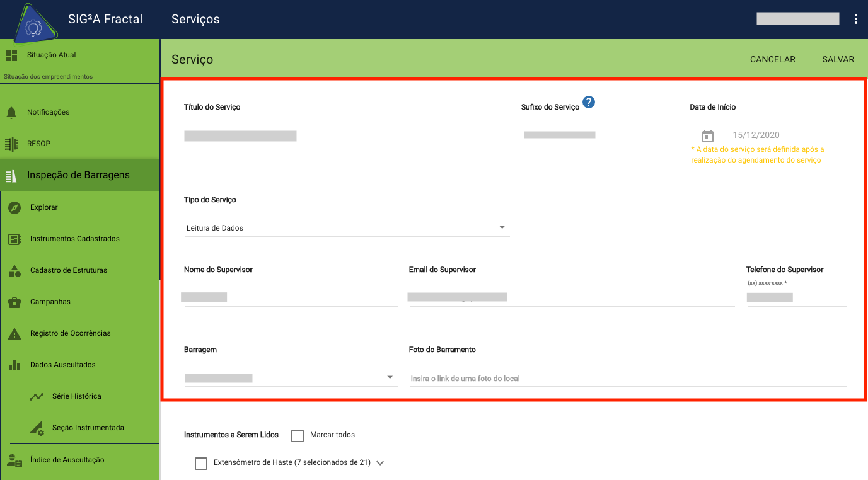Open the three-dot options menu

click(855, 19)
